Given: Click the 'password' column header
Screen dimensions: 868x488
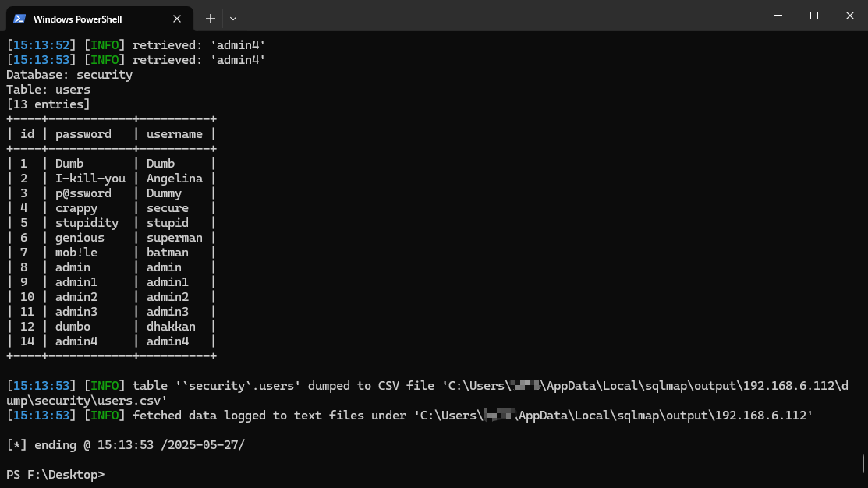Looking at the screenshot, I should coord(83,134).
